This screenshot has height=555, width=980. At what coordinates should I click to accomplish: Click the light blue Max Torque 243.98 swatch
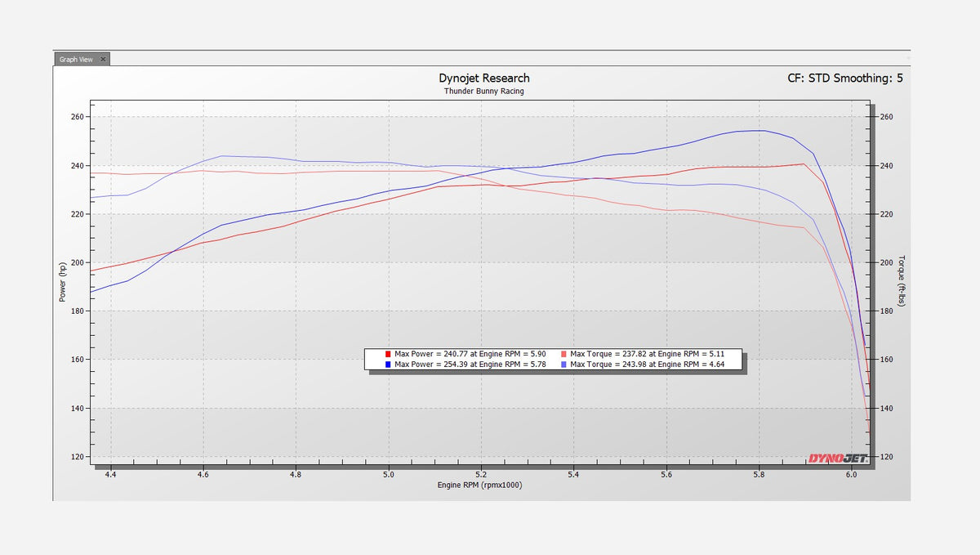564,365
